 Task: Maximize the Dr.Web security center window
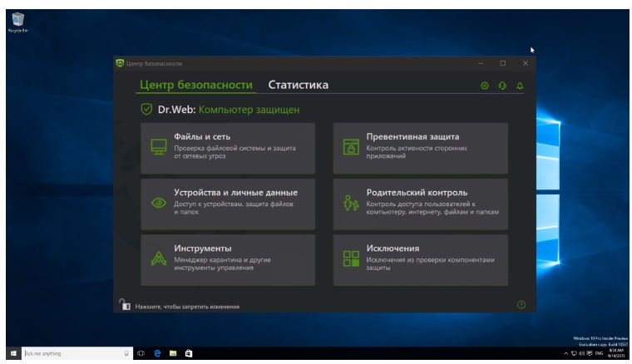(x=503, y=63)
